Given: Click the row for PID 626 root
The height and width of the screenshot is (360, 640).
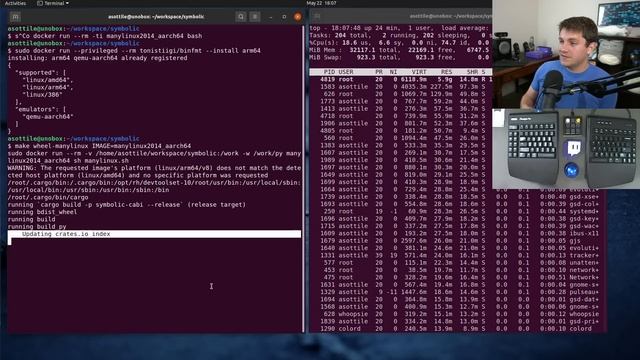Looking at the screenshot, I should pos(400,94).
